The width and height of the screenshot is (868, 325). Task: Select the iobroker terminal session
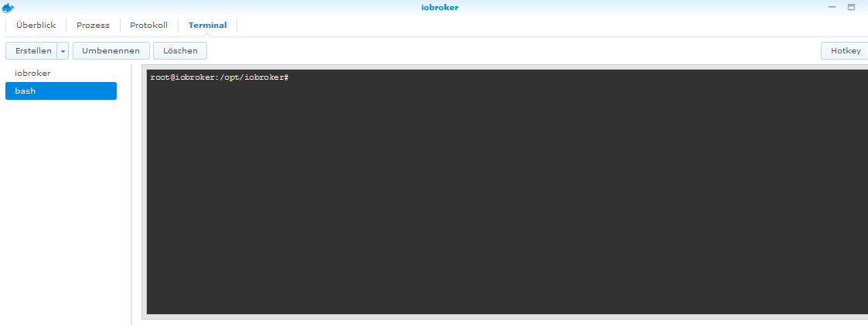(x=61, y=74)
